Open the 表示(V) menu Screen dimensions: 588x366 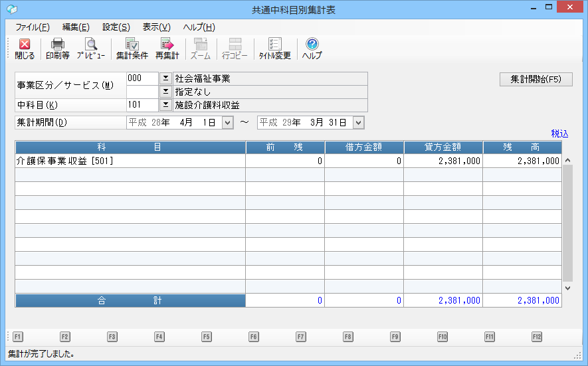[x=157, y=27]
